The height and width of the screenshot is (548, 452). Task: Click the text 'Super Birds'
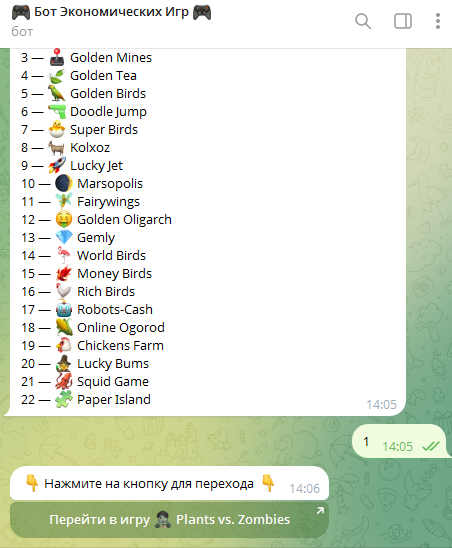tap(104, 130)
